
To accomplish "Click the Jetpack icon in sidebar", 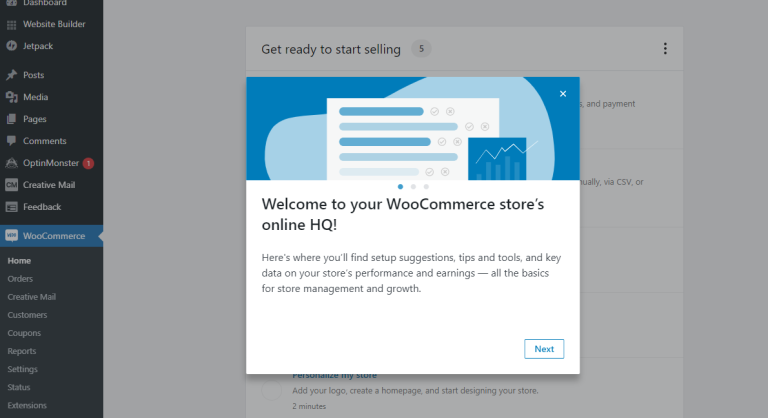I will (x=11, y=46).
